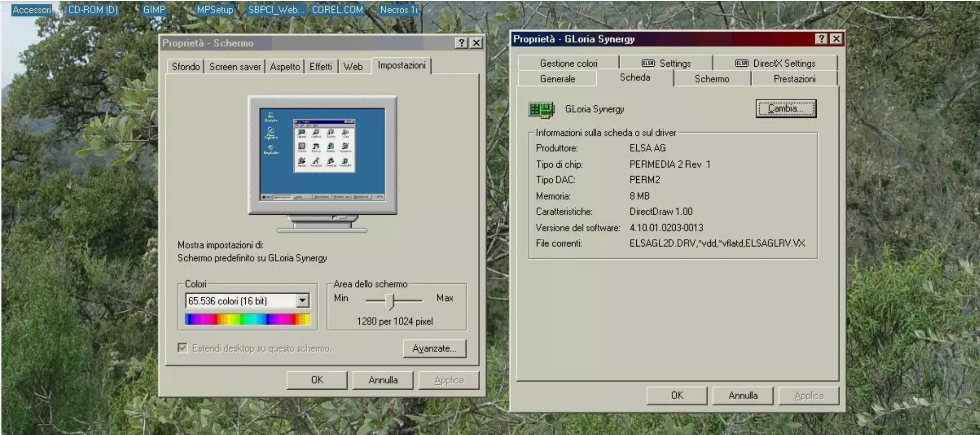Open the Effetti tab
Screen dimensions: 980x435
click(320, 67)
